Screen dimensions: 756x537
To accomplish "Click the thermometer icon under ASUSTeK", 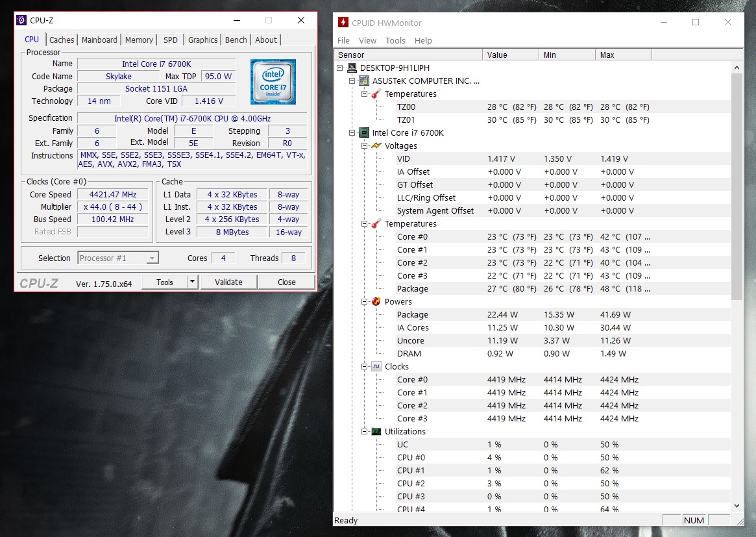I will 376,94.
